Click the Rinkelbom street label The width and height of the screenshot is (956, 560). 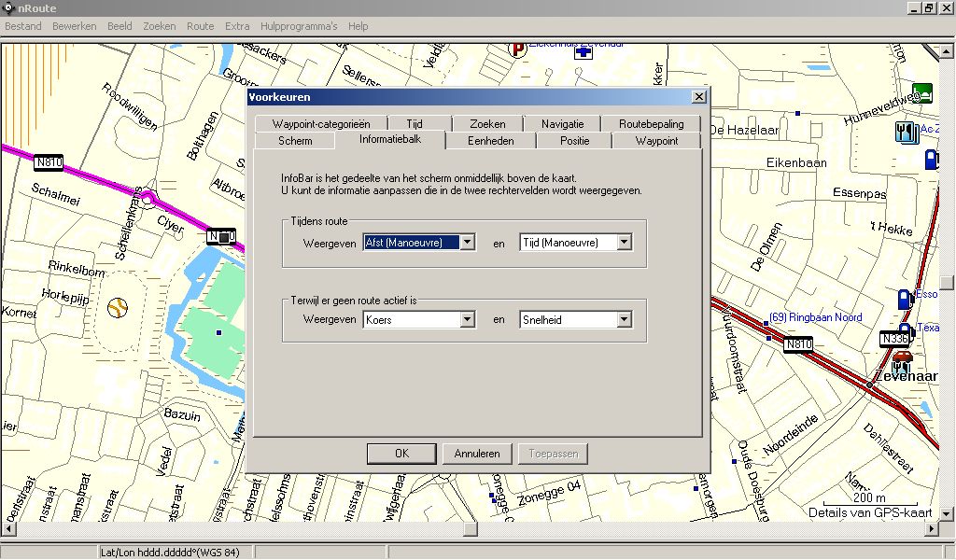tap(77, 268)
